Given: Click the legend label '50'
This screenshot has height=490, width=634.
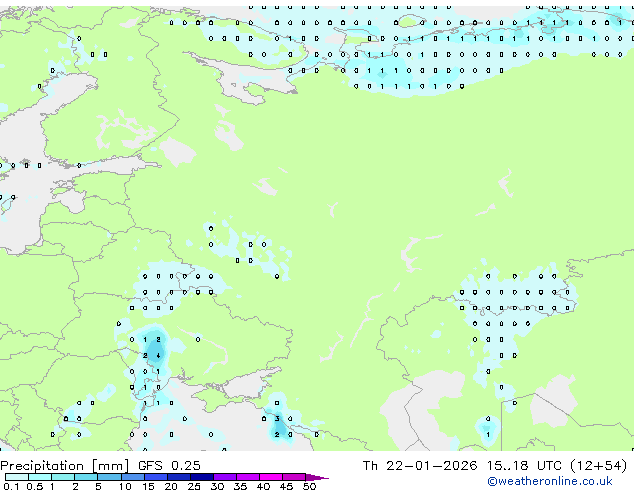Looking at the screenshot, I should tap(309, 486).
